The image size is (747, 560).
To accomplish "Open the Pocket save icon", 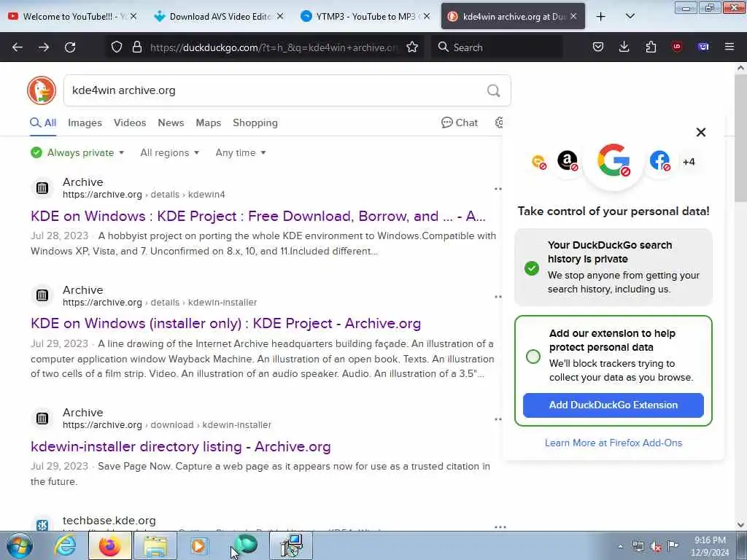I will coord(598,47).
